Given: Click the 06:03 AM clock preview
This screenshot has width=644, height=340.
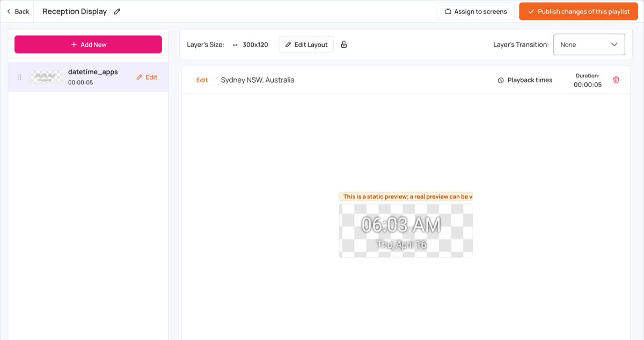Looking at the screenshot, I should point(401,225).
